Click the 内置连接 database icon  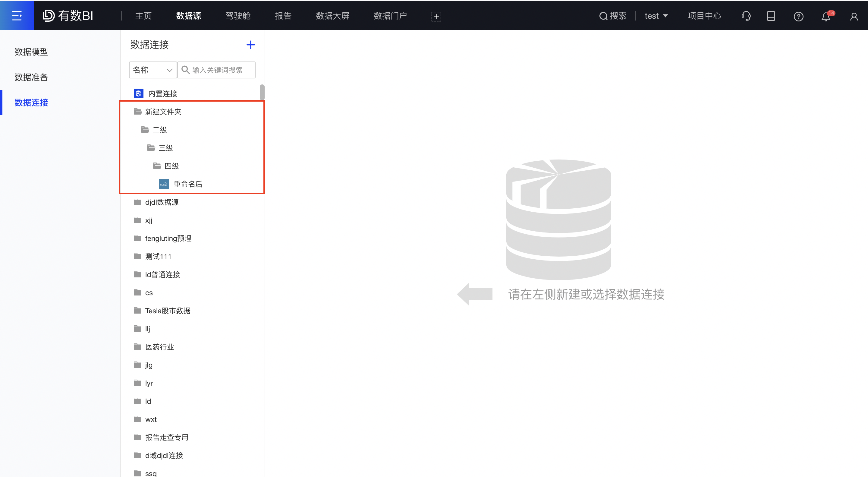tap(139, 93)
